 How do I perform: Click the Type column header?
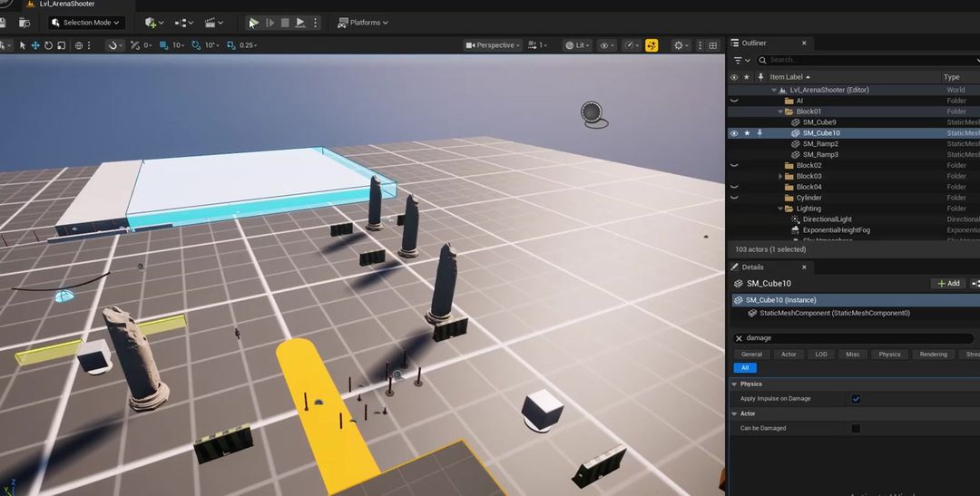951,77
